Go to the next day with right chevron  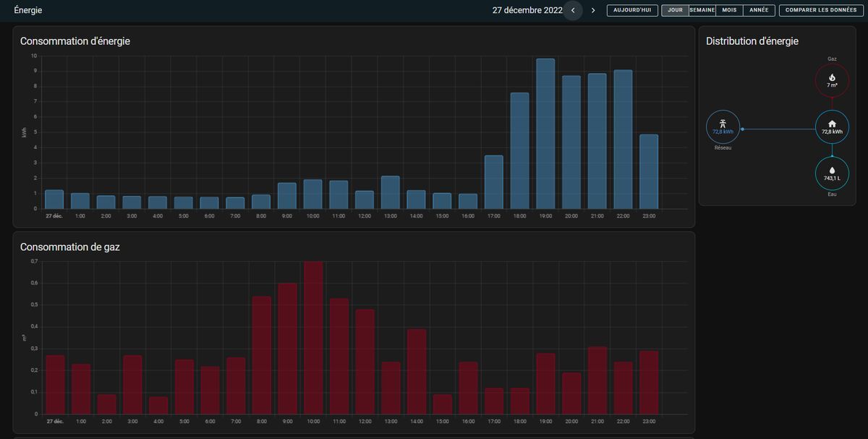[x=593, y=11]
